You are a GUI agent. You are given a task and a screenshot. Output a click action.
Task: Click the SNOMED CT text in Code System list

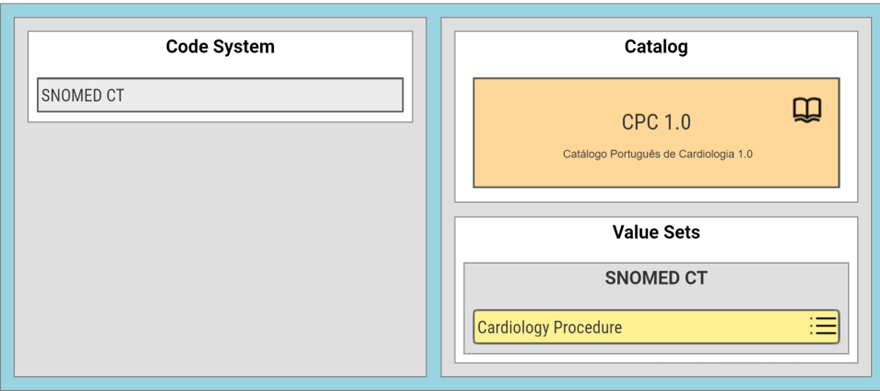pos(82,95)
